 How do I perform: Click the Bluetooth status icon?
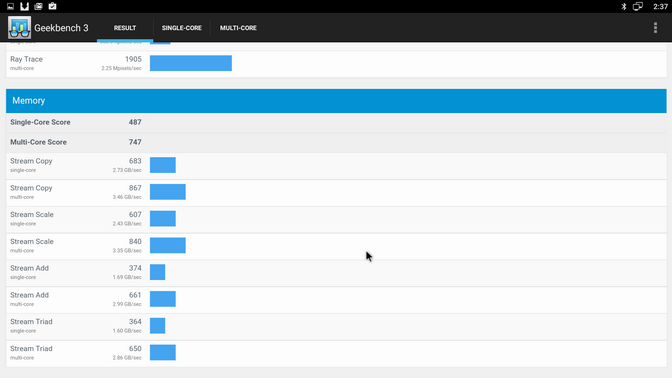click(624, 6)
